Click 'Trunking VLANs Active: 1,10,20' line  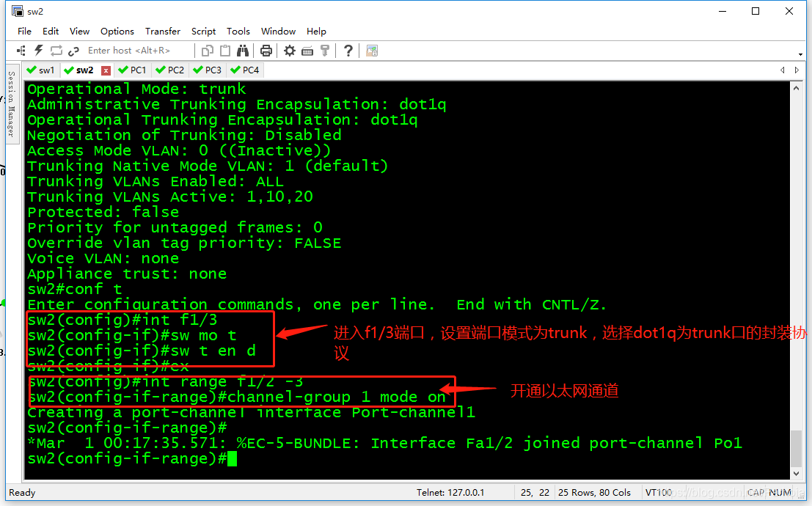170,197
